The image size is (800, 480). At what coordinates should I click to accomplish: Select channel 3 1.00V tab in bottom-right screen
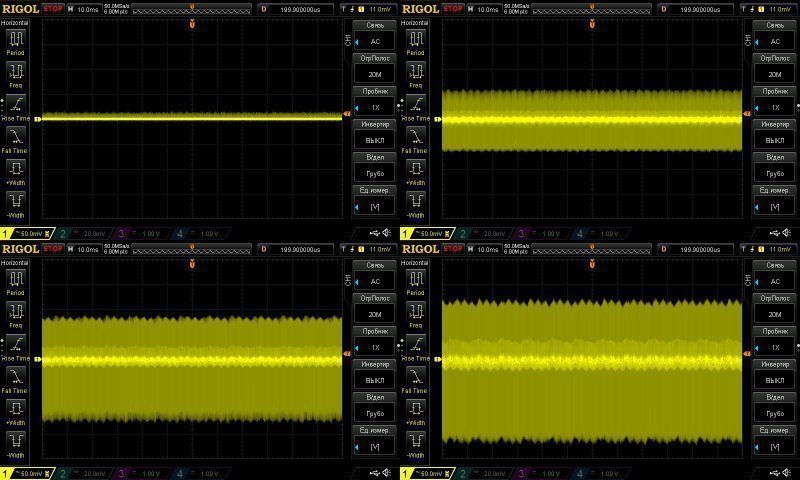(541, 474)
